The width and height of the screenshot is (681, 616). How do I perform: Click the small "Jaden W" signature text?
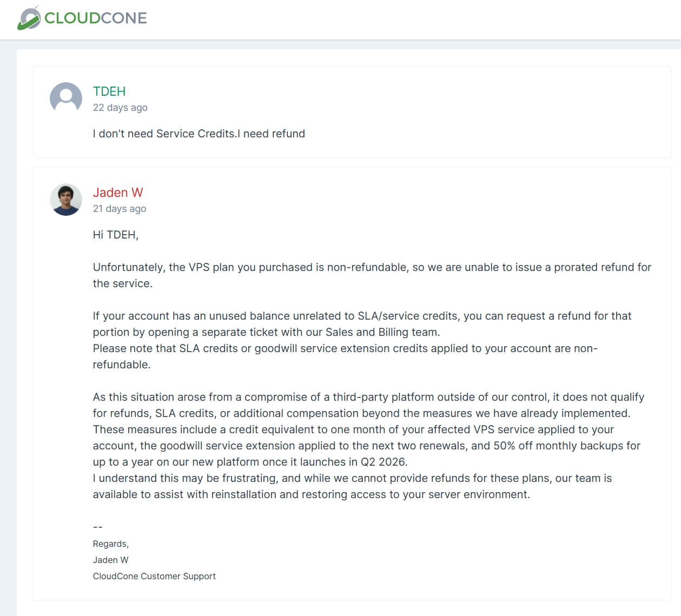[x=111, y=560]
